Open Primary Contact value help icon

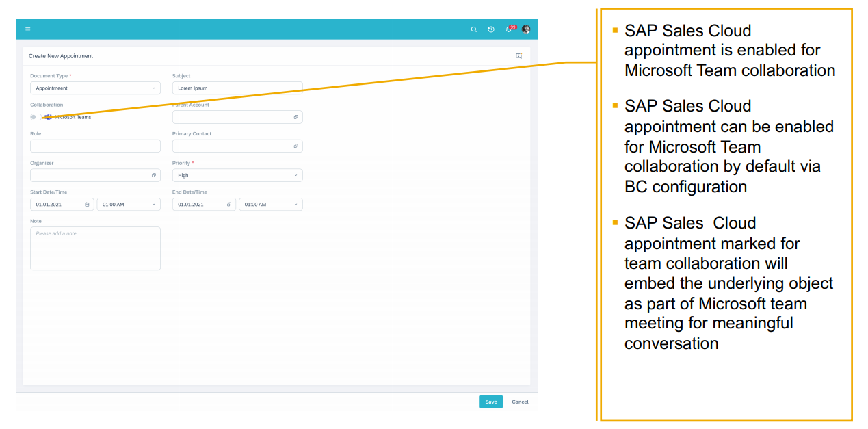click(295, 146)
